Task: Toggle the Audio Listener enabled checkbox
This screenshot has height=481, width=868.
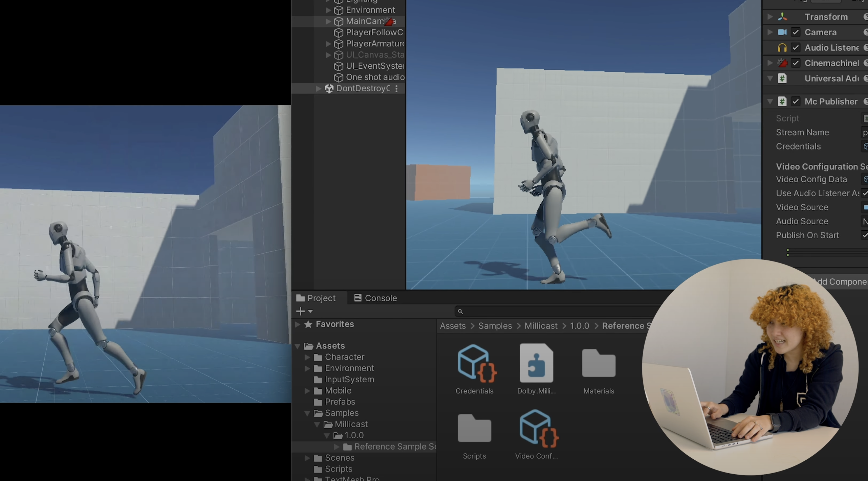Action: (x=796, y=48)
